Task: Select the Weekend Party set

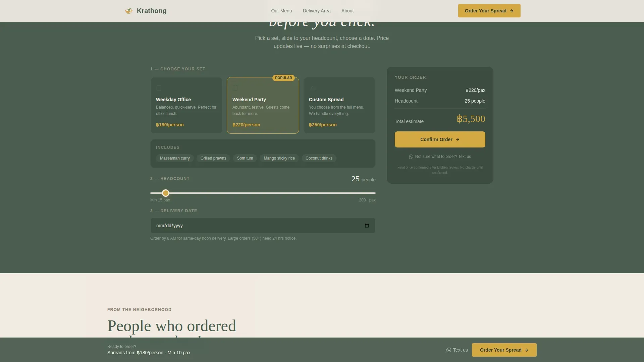Action: point(263,106)
